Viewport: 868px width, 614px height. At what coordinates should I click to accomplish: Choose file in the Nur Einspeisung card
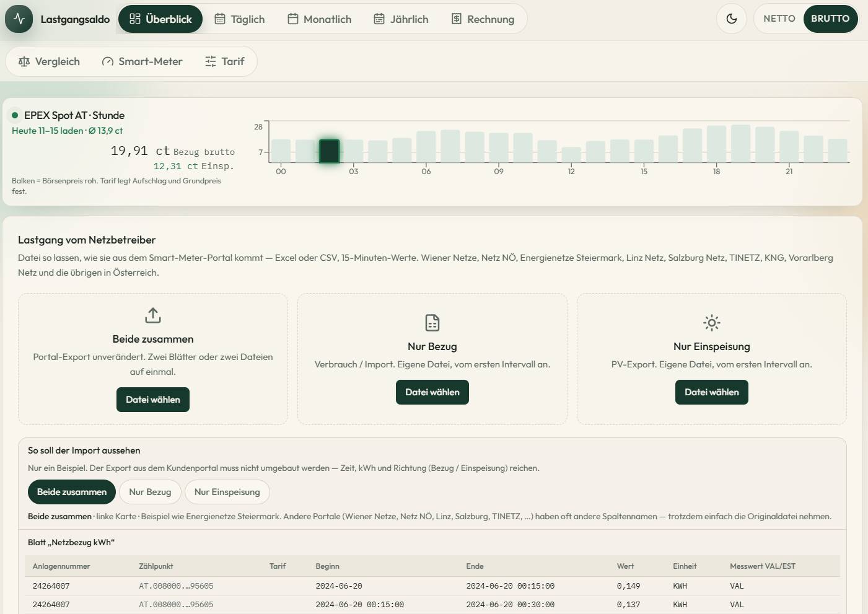tap(712, 392)
